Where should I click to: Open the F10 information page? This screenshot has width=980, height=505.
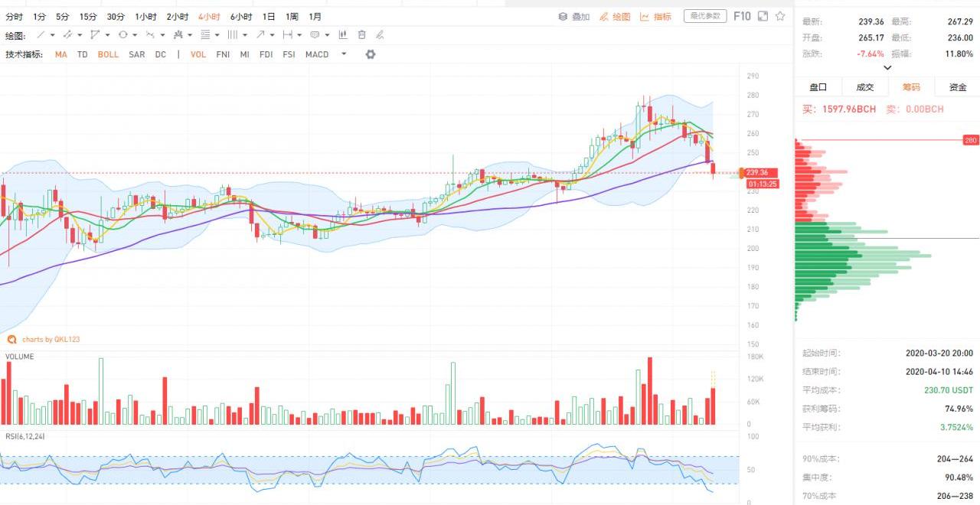[x=741, y=16]
